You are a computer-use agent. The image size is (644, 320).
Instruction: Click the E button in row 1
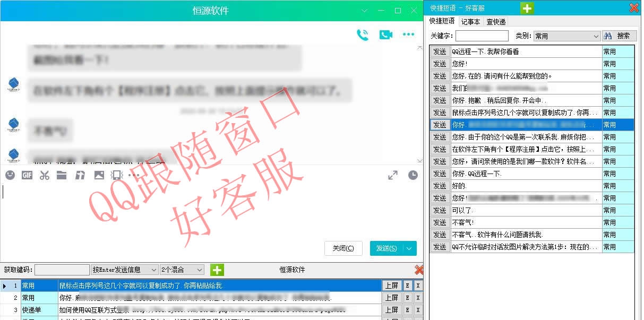(408, 286)
